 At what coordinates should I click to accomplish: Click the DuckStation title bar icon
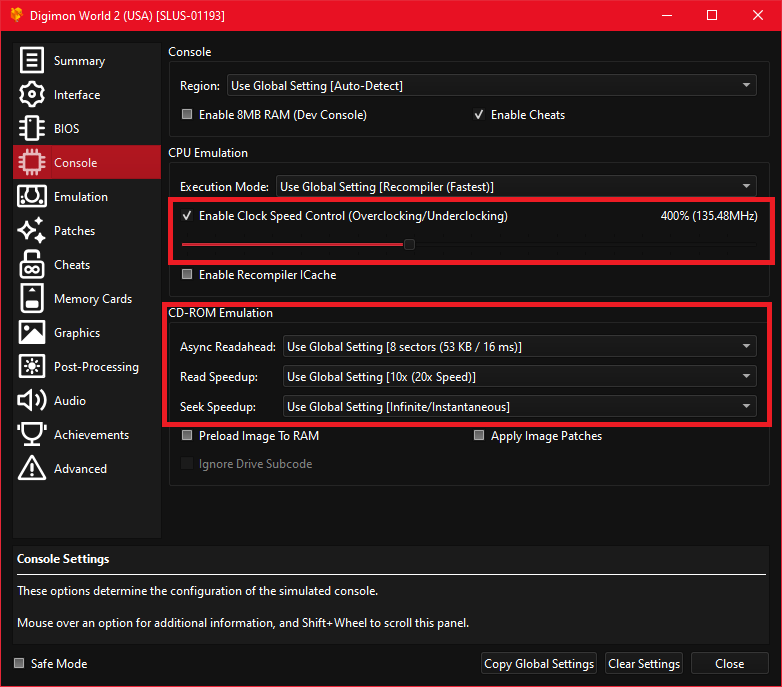click(x=16, y=15)
